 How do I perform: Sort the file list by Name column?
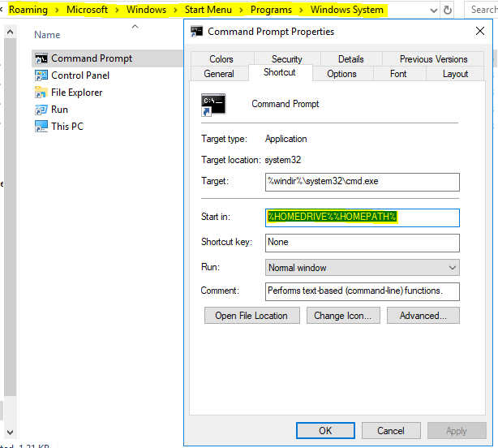(x=47, y=35)
